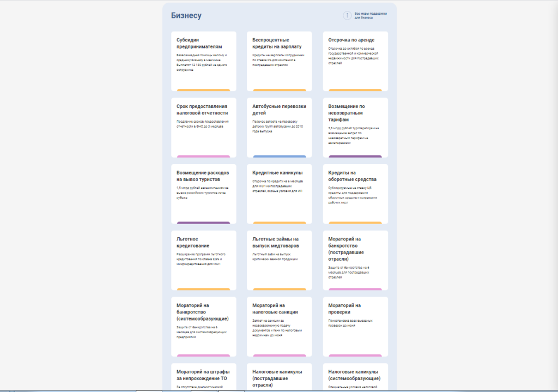Open 'Все меры поддержки для бизнеса' link
This screenshot has height=392, width=558.
click(x=371, y=16)
